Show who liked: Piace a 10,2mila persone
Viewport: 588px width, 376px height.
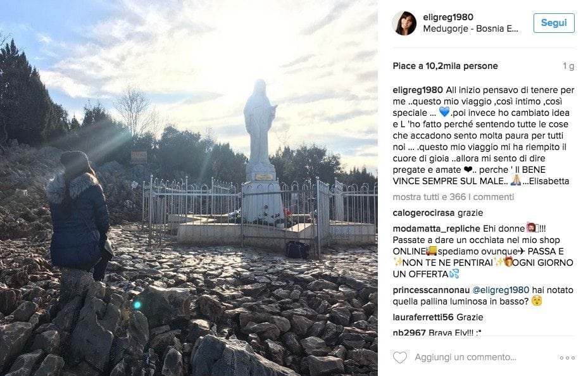tap(445, 66)
